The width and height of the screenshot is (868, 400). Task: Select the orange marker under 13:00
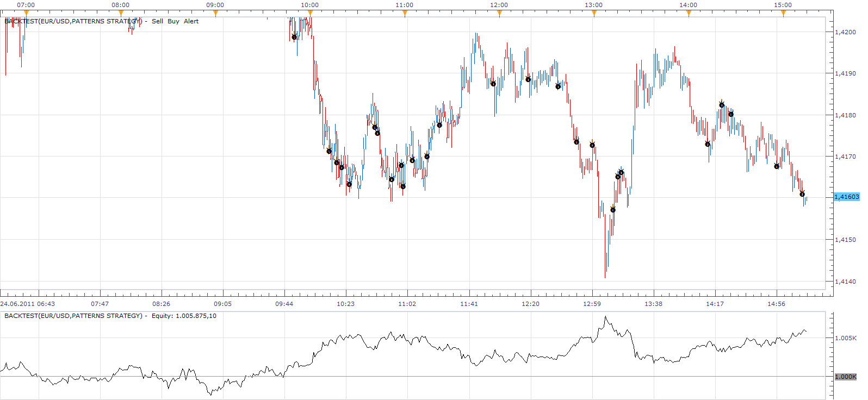594,14
